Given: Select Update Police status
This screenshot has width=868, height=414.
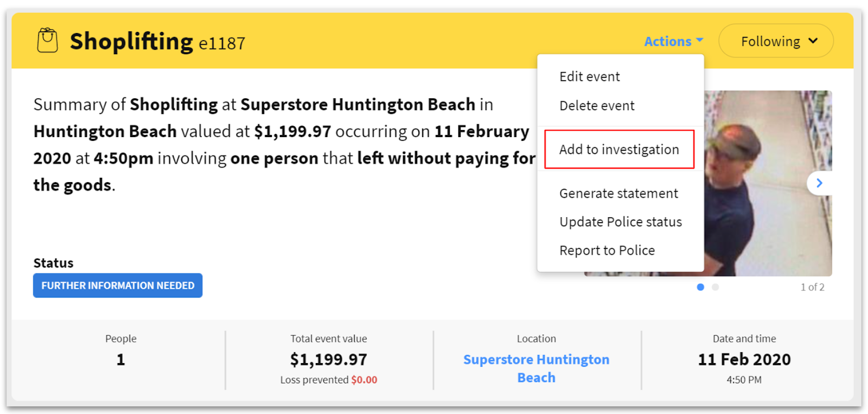Looking at the screenshot, I should click(x=621, y=222).
